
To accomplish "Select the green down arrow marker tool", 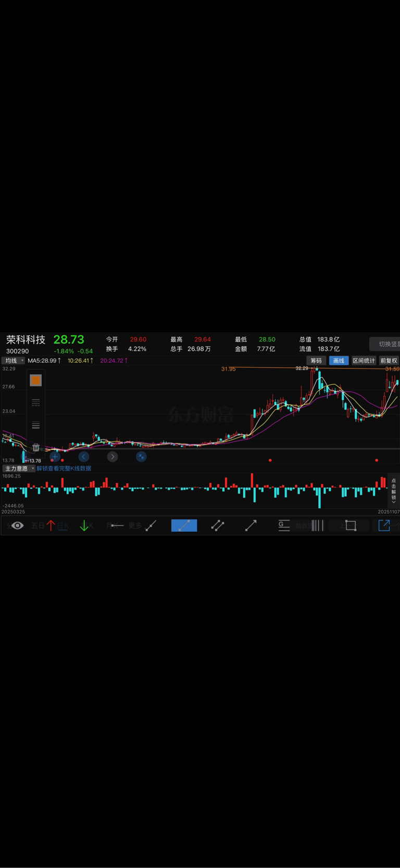I will pos(84,525).
